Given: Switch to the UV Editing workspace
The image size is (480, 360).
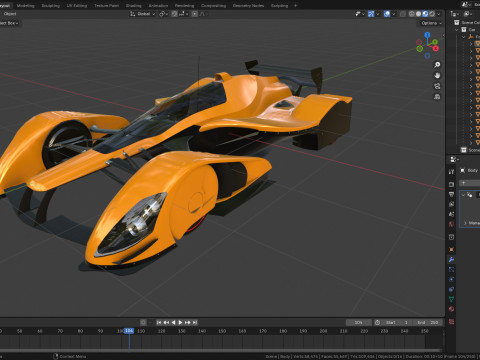Looking at the screenshot, I should point(77,6).
